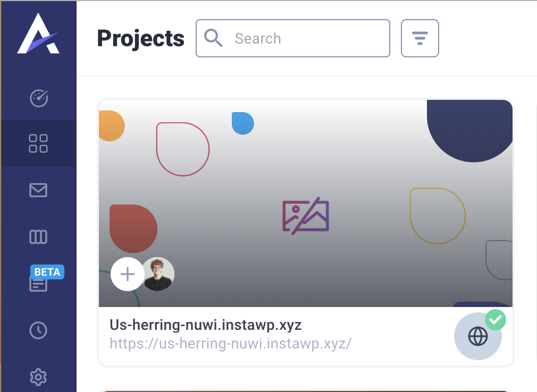Image resolution: width=537 pixels, height=392 pixels.
Task: Open the mail envelope icon
Action: (38, 190)
